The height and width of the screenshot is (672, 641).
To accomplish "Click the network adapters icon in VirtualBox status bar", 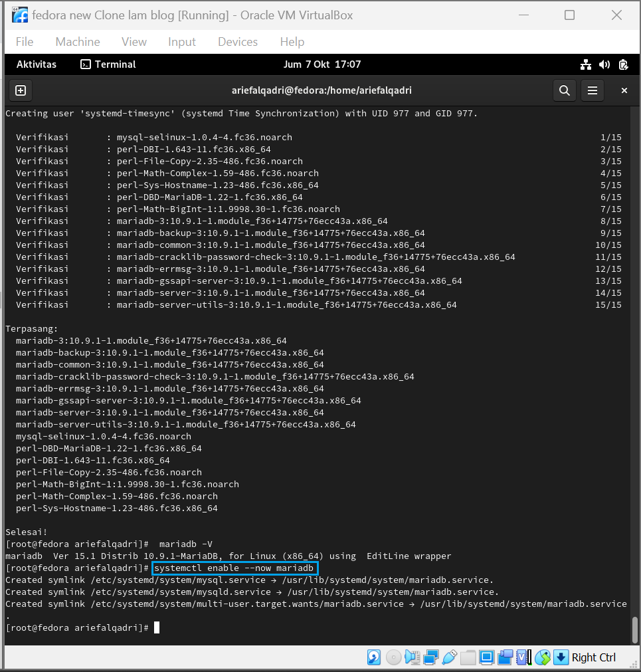I will tap(430, 657).
